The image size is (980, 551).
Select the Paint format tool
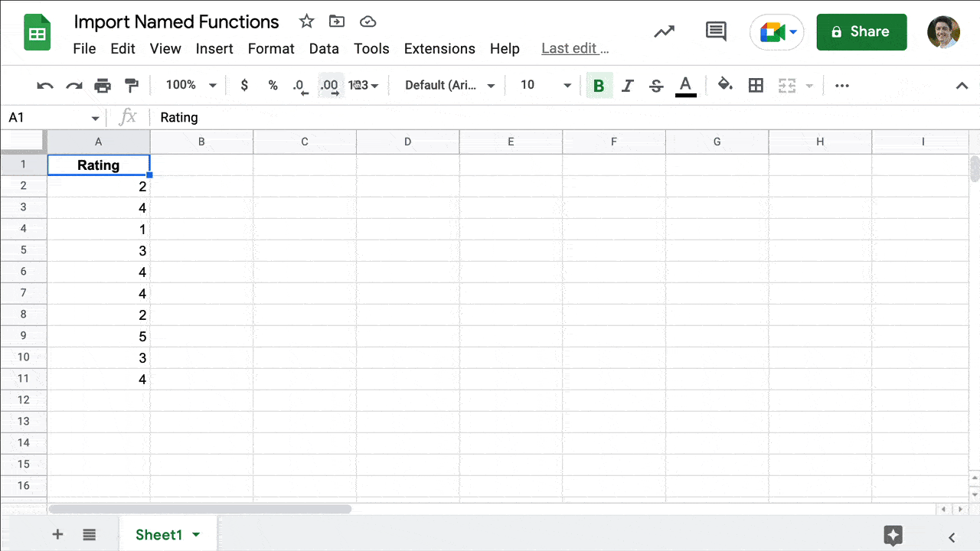point(131,85)
